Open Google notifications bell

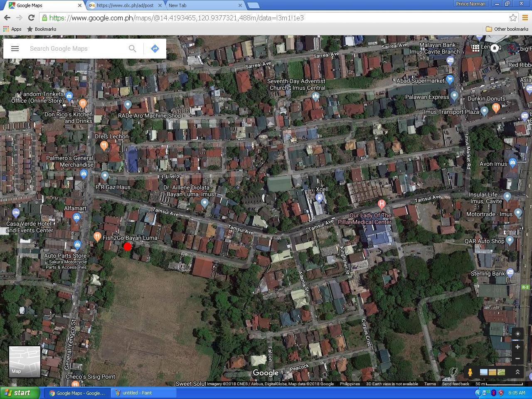tap(495, 48)
